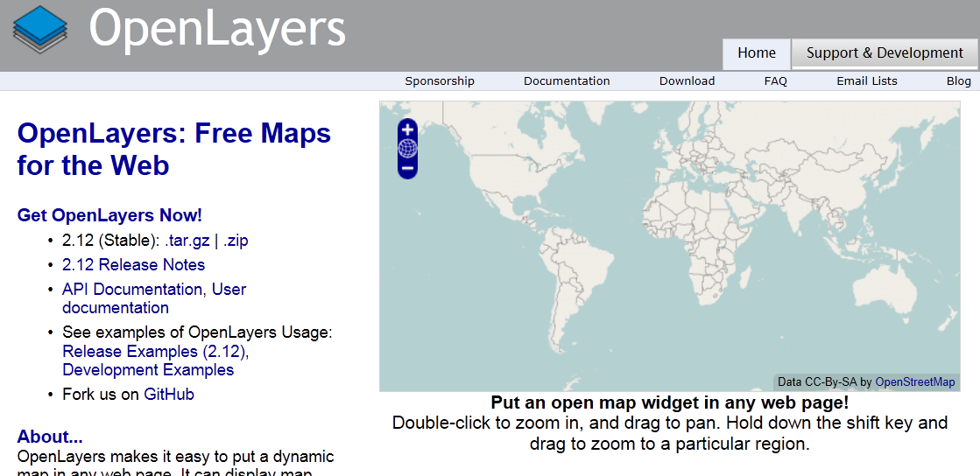This screenshot has height=476, width=980.
Task: Click the OpenLayers title text in header
Action: tap(217, 28)
